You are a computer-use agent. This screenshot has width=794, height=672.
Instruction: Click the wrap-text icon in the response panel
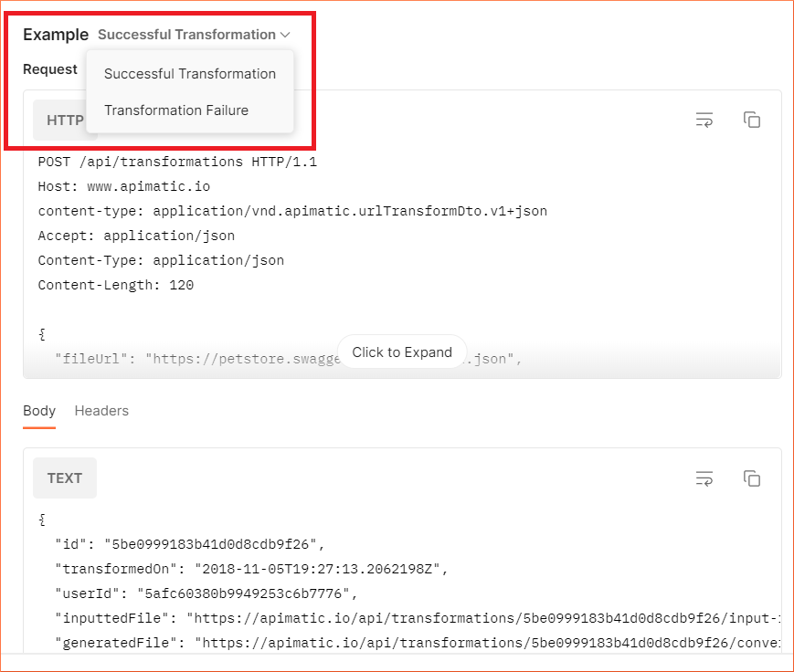704,478
